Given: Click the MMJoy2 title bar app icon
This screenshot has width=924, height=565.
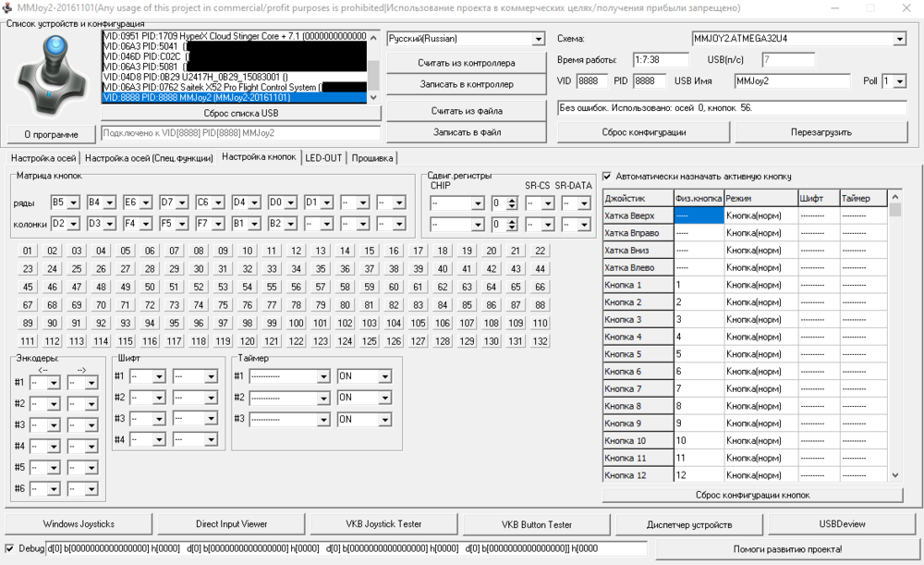Looking at the screenshot, I should (8, 7).
